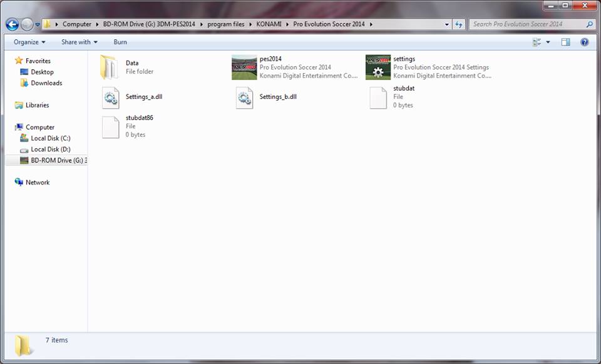This screenshot has height=364, width=601.
Task: Click the BD-ROM Drive (G:) icon in sidebar
Action: coord(24,161)
